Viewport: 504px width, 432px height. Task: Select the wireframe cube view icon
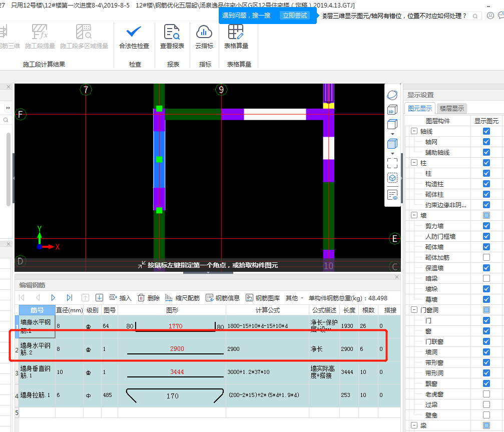point(392,124)
